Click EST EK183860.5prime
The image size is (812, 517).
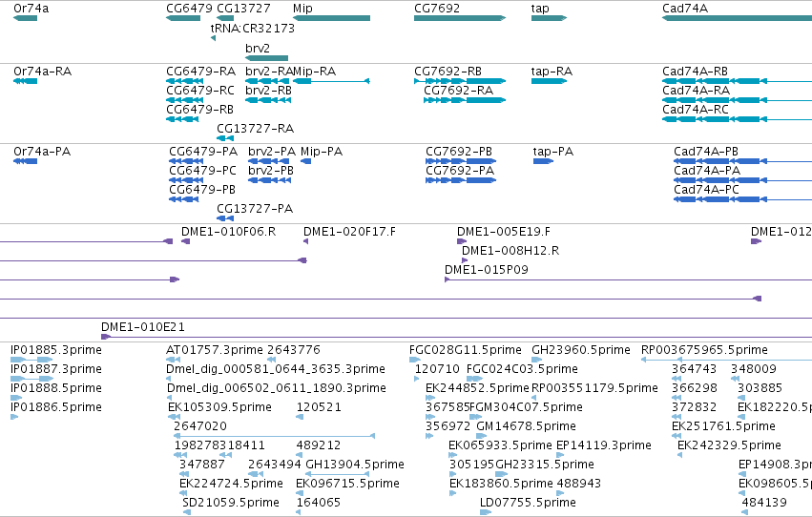click(x=452, y=493)
